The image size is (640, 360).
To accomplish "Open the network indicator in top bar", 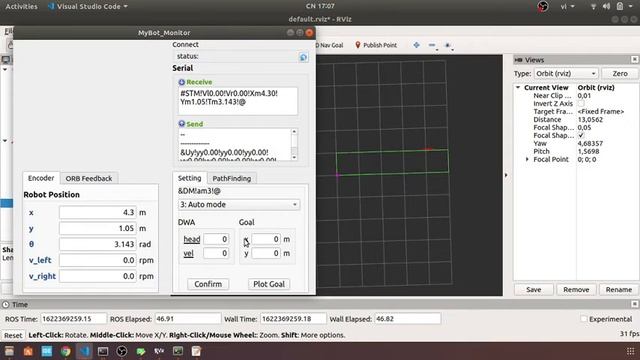I will pyautogui.click(x=593, y=6).
